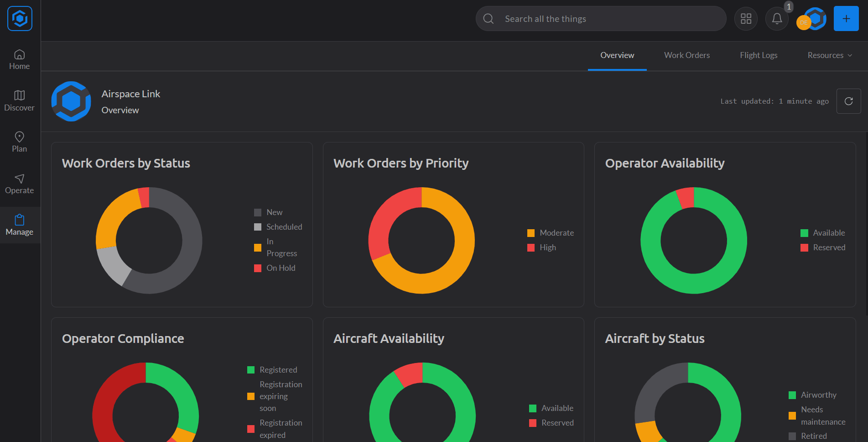Refresh the overview dashboard
Screen dimensions: 868x442
[x=848, y=101]
